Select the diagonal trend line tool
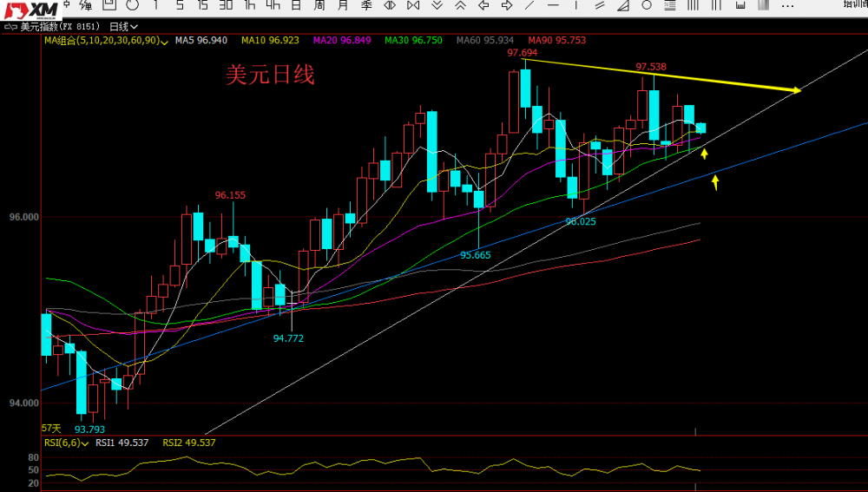The height and width of the screenshot is (492, 868). click(529, 5)
